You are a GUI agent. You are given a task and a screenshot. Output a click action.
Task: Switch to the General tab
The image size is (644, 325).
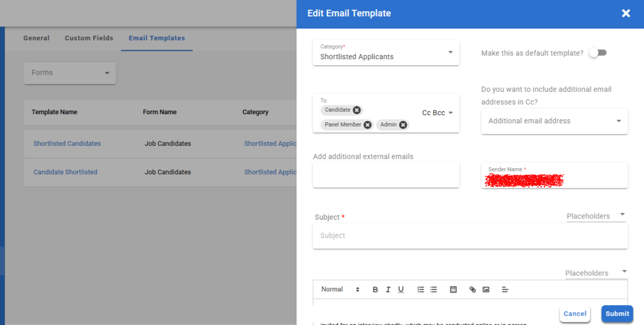(x=37, y=38)
